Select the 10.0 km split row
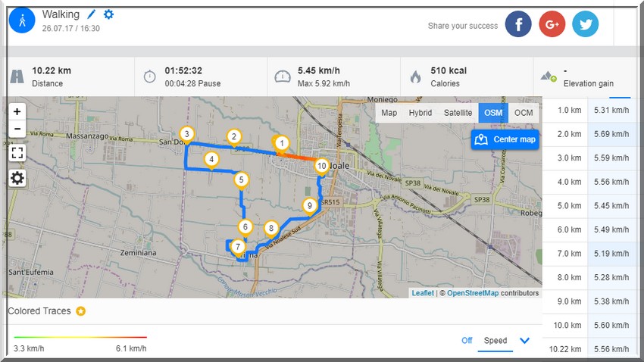Image resolution: width=644 pixels, height=362 pixels. [x=592, y=326]
